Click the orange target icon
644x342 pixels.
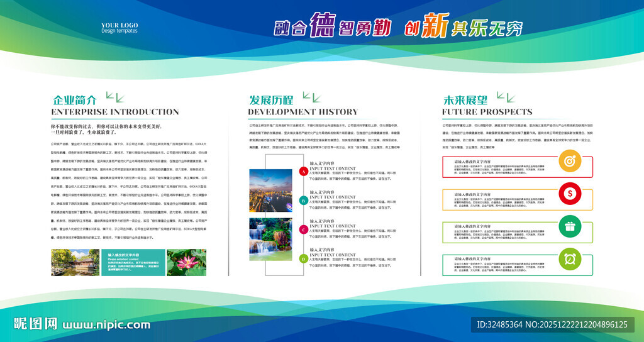click(569, 162)
